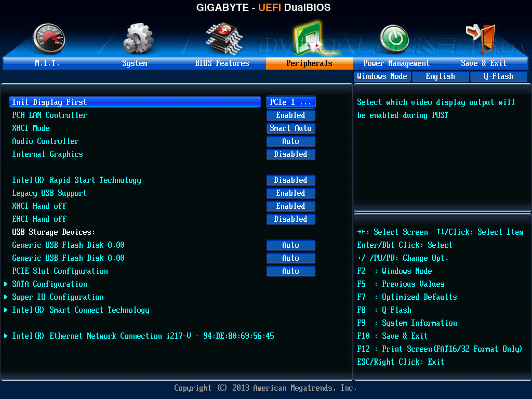Select Intel(R) Rapid Start Technology label

pyautogui.click(x=77, y=180)
